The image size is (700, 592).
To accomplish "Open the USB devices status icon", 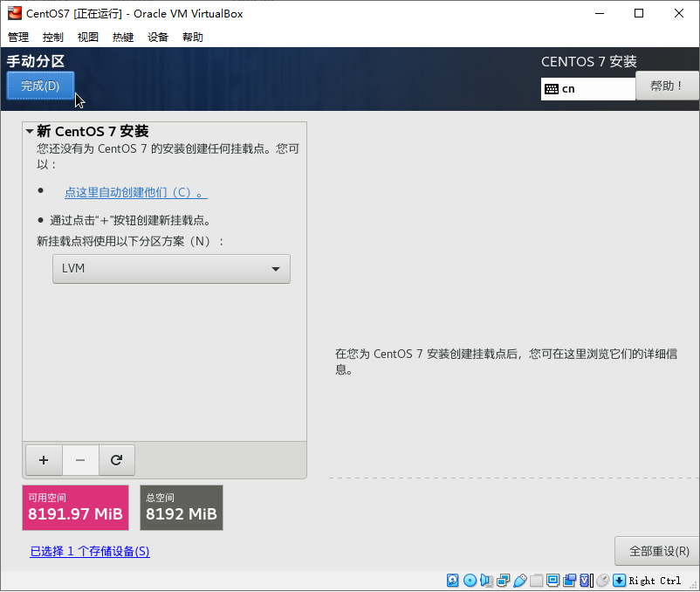I will click(521, 580).
